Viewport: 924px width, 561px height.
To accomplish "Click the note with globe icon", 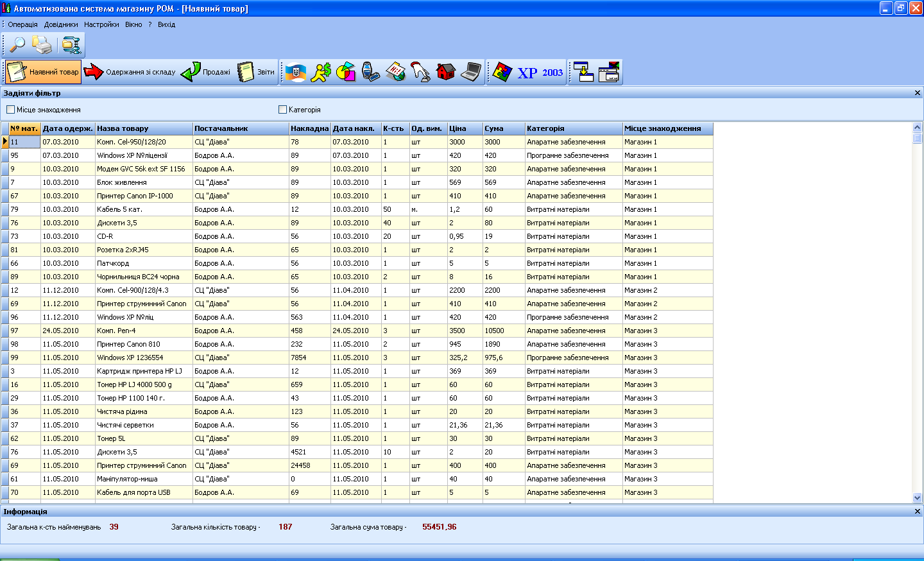I will coord(396,72).
